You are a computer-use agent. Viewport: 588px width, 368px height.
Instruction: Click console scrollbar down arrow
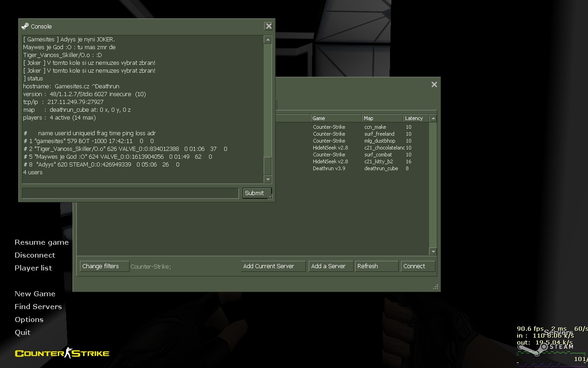pos(268,179)
